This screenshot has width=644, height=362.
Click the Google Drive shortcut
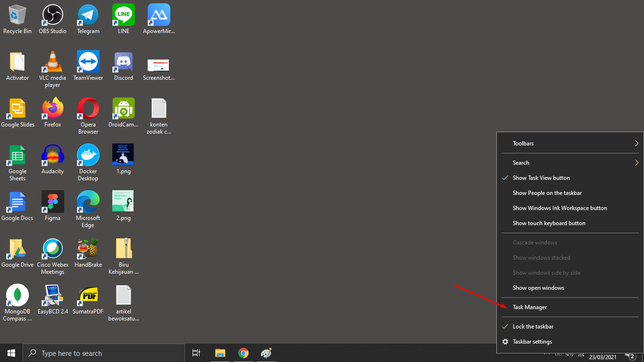point(17,253)
